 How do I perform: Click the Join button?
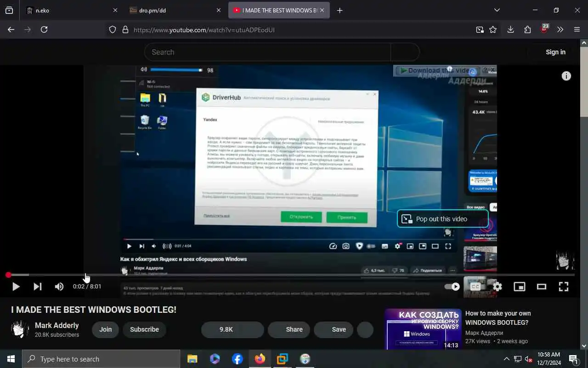point(106,329)
